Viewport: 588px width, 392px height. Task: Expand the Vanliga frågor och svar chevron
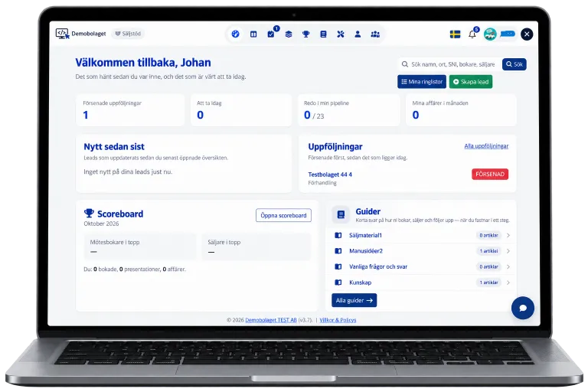(508, 266)
